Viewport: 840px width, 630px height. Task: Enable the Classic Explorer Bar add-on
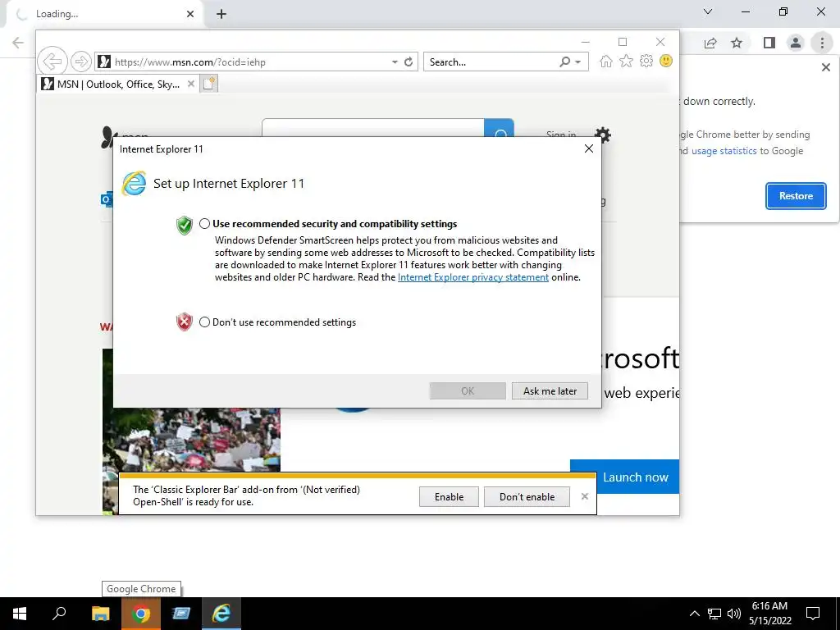(x=449, y=496)
